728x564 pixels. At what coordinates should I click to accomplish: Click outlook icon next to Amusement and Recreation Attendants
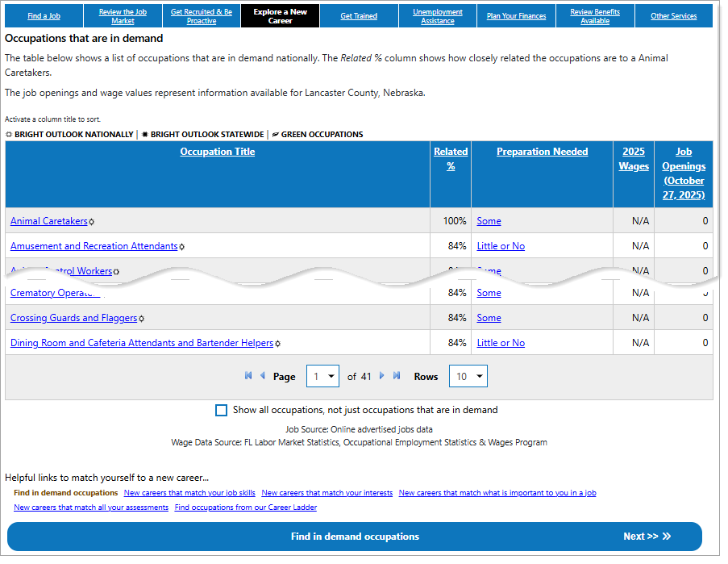pyautogui.click(x=182, y=247)
